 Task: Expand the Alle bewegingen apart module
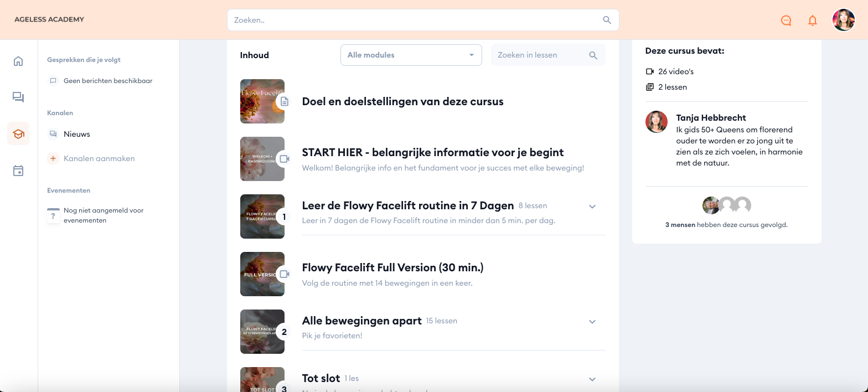coord(592,322)
